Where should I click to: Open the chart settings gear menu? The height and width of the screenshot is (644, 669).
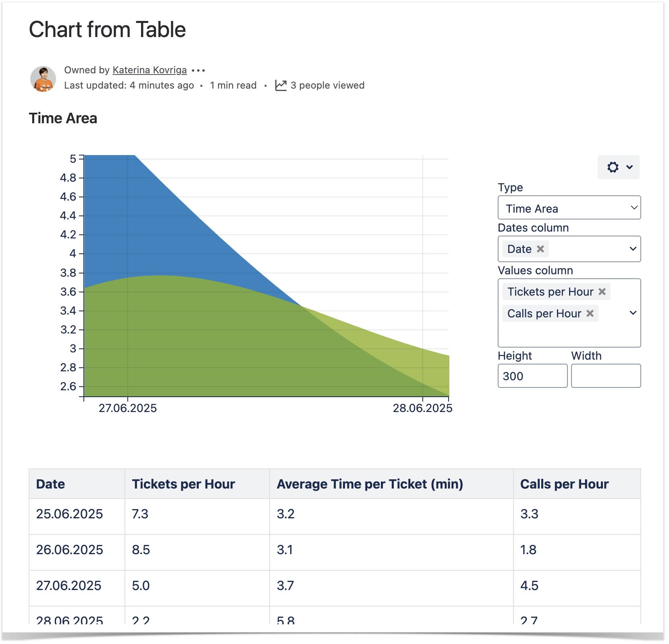point(618,167)
